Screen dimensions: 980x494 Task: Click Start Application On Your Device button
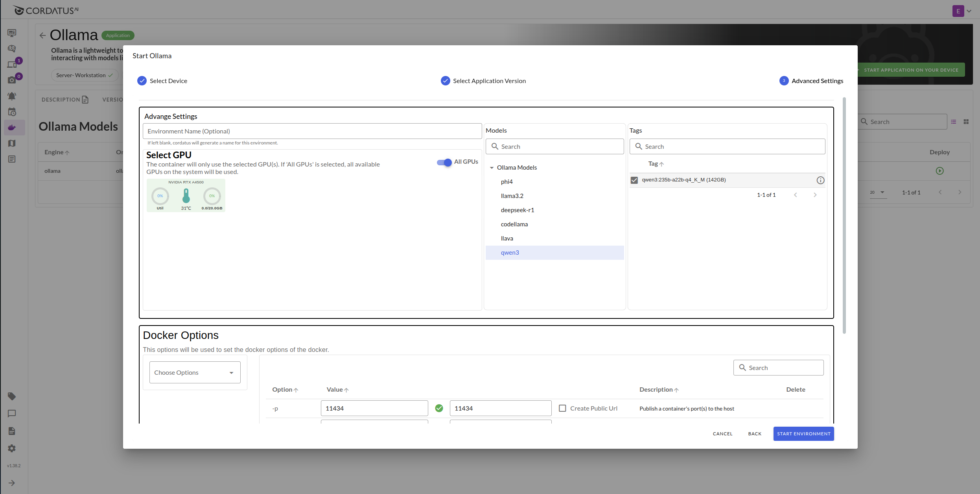911,70
